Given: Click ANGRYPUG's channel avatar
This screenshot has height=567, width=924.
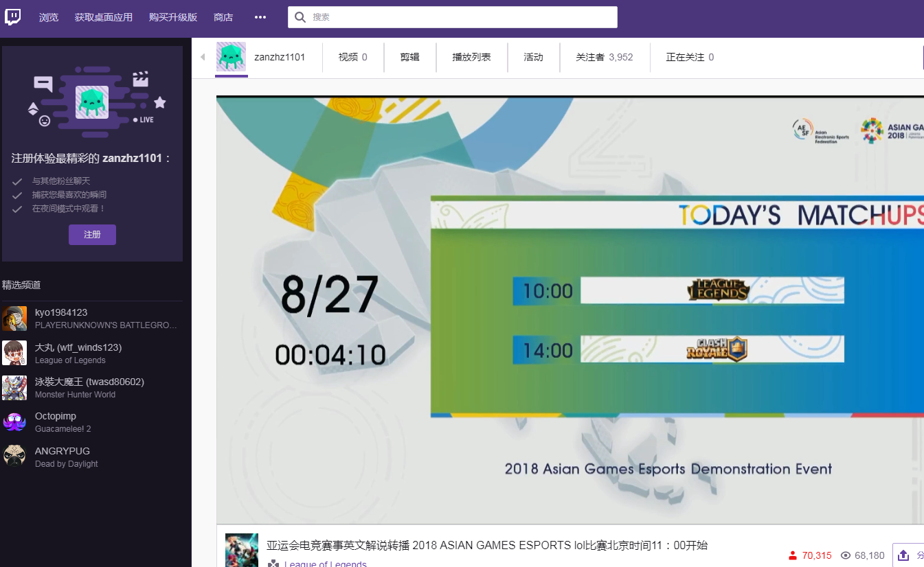Looking at the screenshot, I should click(x=14, y=456).
